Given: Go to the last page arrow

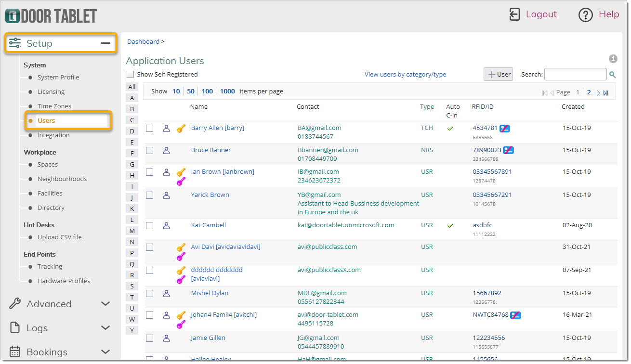Looking at the screenshot, I should click(x=605, y=93).
